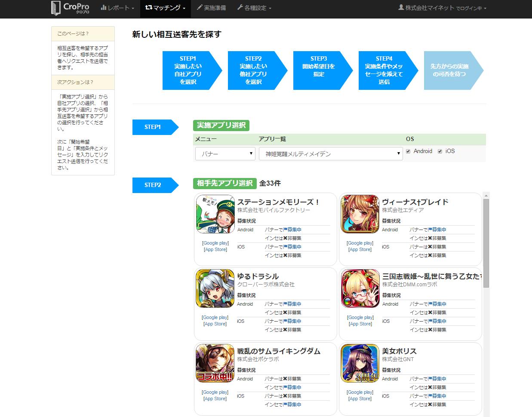Click the user icon beside 株式会社マイネット
Viewport: 532px width, 417px height.
(x=401, y=8)
